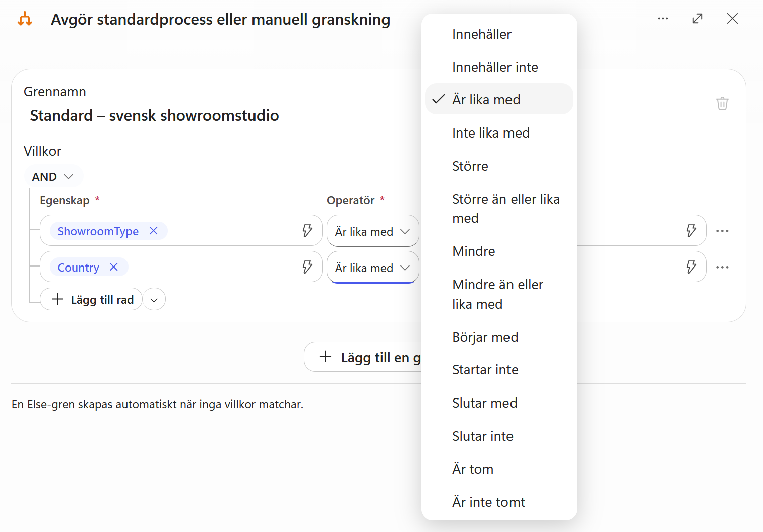Choose Större än eller lika med

pyautogui.click(x=499, y=209)
